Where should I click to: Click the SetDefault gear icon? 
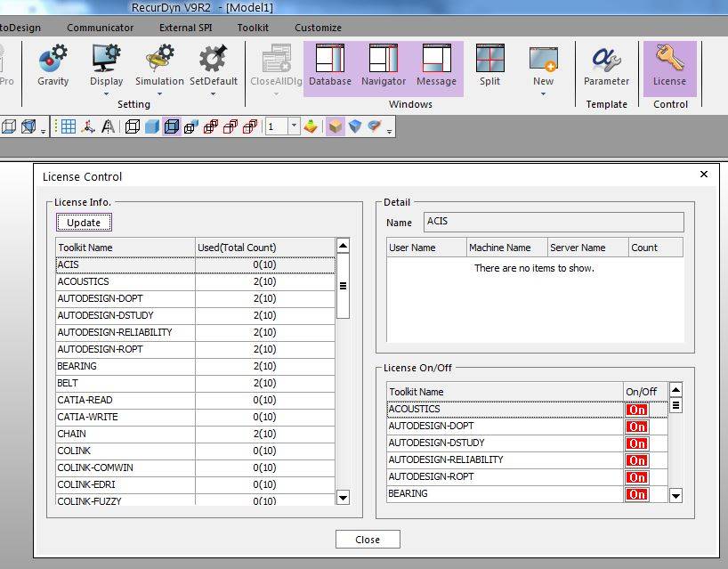[213, 58]
